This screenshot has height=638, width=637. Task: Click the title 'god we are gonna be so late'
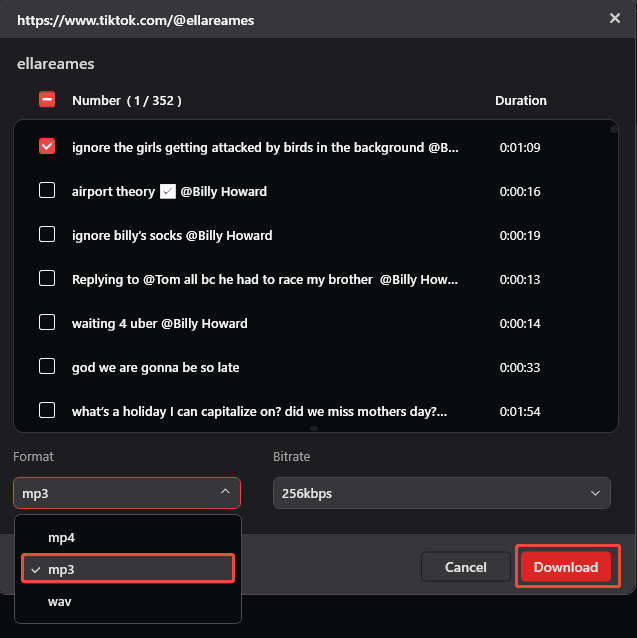tap(155, 367)
